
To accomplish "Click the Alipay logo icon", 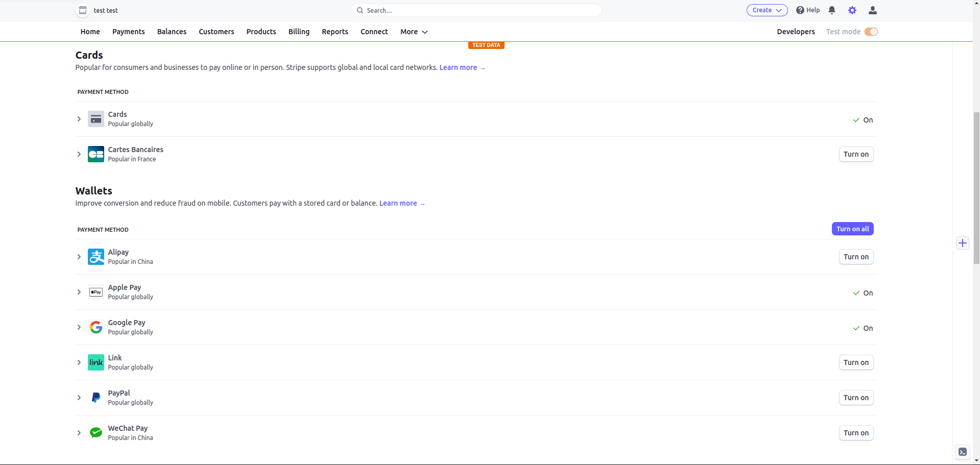I will click(96, 257).
